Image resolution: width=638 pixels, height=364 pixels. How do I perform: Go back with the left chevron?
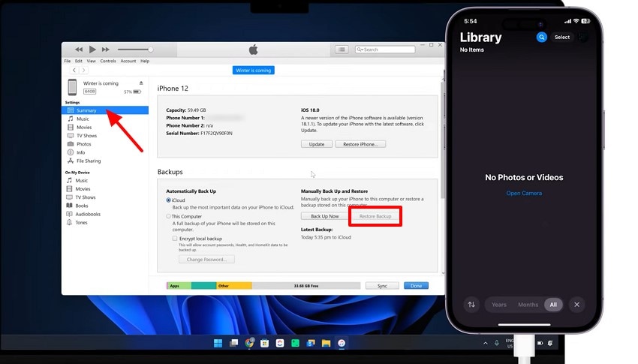tap(74, 71)
